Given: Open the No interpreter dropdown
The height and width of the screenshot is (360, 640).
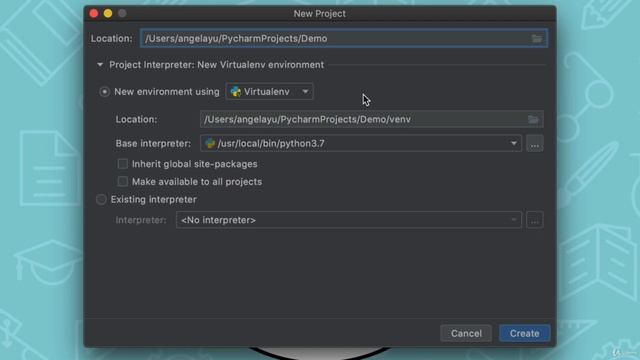Looking at the screenshot, I should [x=349, y=220].
